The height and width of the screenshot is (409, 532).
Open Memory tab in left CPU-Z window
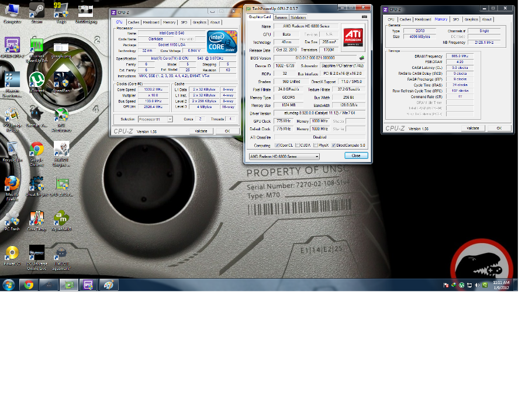[x=169, y=22]
